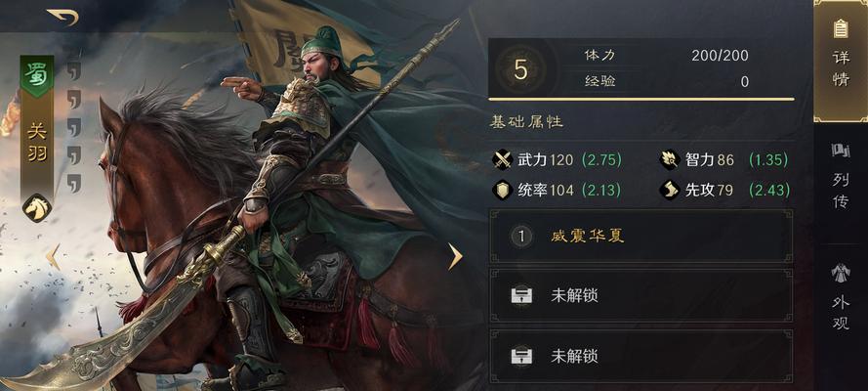Screen dimensions: 868x391
Task: Tap the first 未解锁 chest icon
Action: [521, 296]
